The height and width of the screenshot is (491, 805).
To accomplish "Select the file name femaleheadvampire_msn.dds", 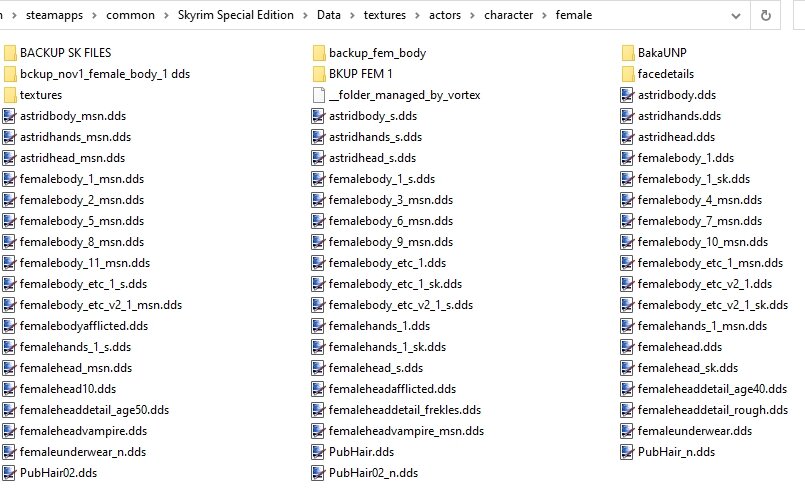I will click(x=406, y=431).
